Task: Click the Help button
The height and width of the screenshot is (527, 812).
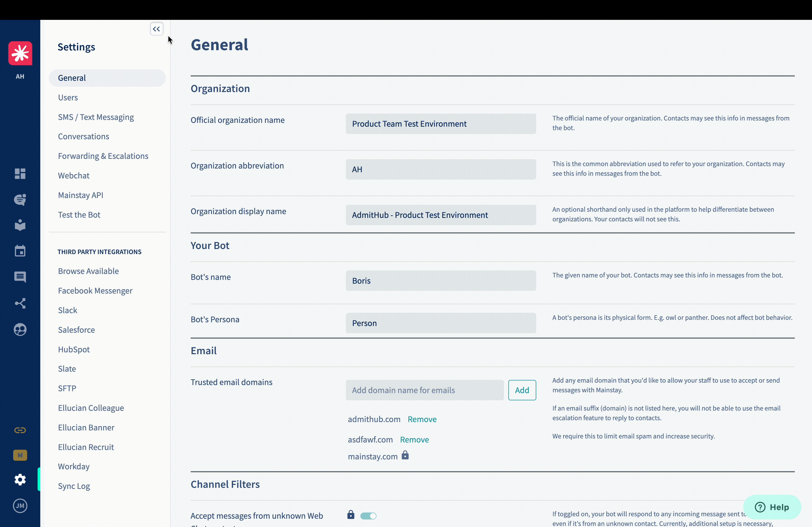Action: pyautogui.click(x=772, y=507)
